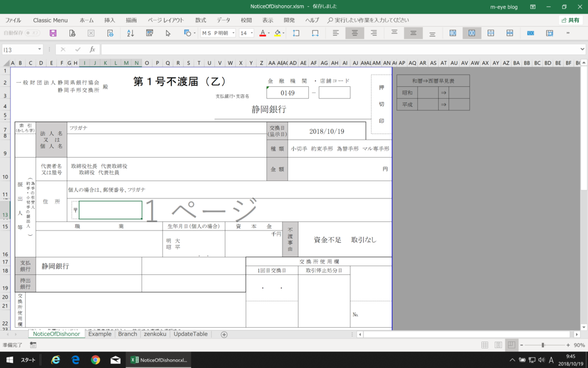Switch to the zenkoku sheet tab
The image size is (588, 368).
point(155,334)
